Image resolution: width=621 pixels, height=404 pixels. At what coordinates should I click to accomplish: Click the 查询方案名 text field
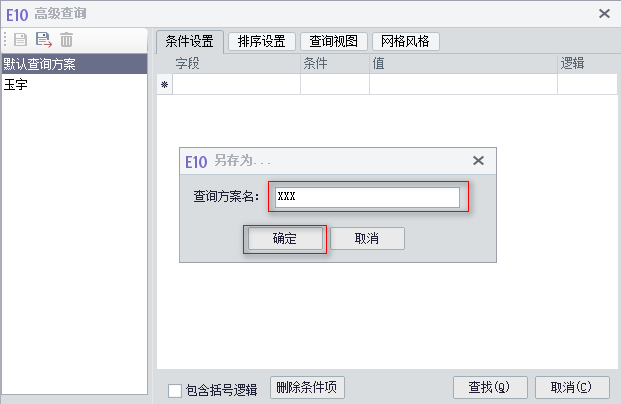[x=367, y=197]
